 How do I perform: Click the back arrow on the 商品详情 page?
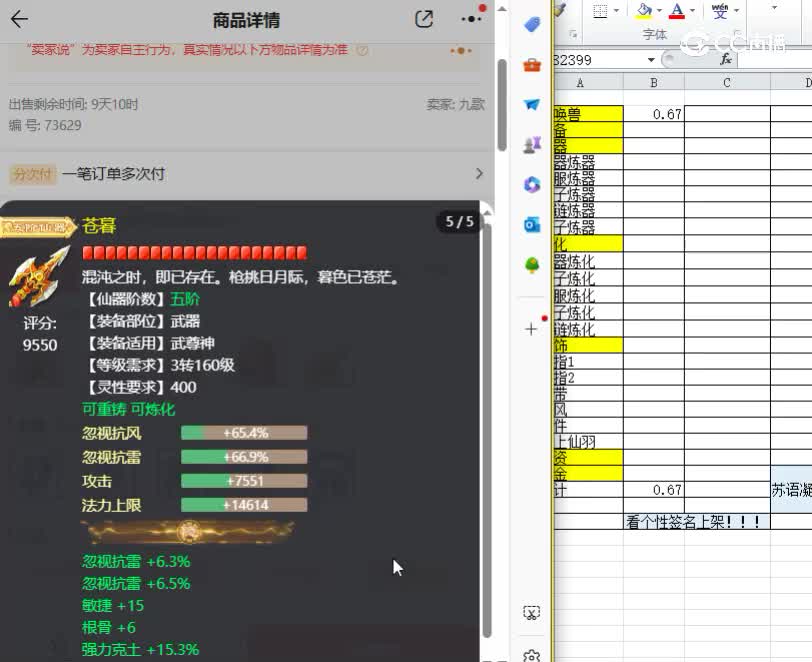coord(21,18)
